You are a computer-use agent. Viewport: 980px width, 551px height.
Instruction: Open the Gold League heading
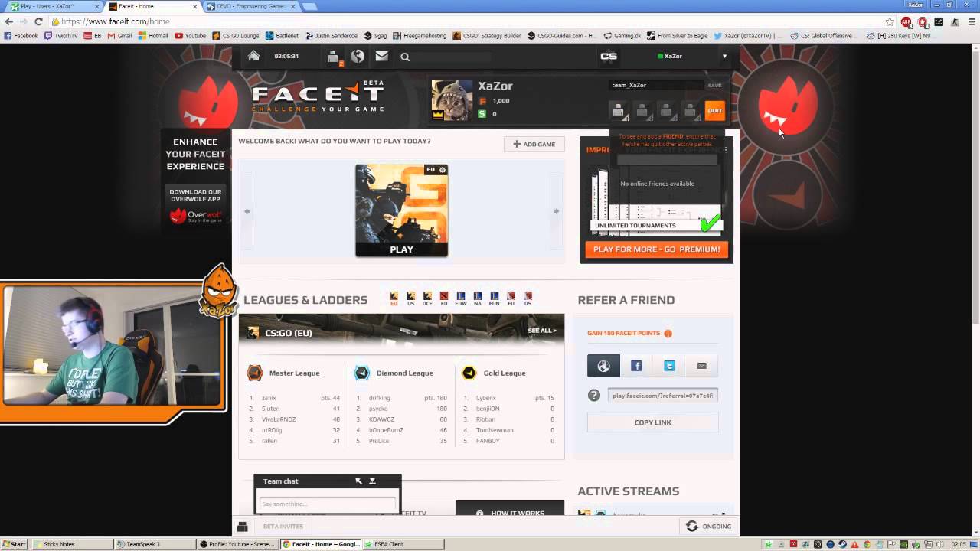(504, 373)
